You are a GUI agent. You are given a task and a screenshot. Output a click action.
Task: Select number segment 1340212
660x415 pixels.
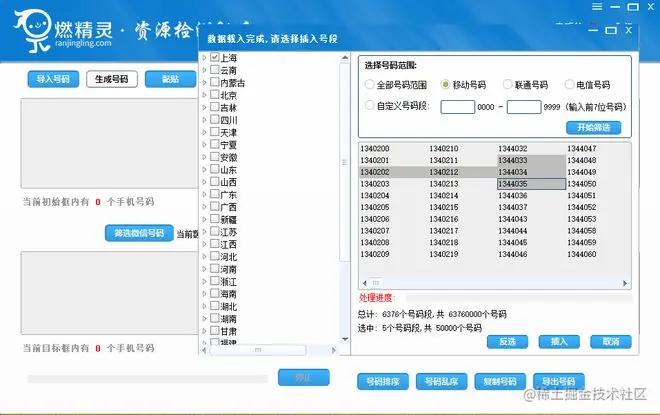click(444, 172)
